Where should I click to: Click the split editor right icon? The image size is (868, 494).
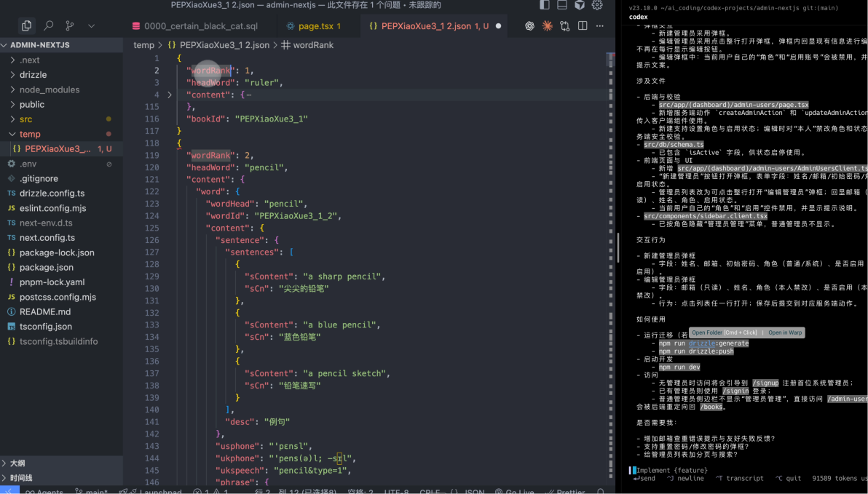pos(583,25)
